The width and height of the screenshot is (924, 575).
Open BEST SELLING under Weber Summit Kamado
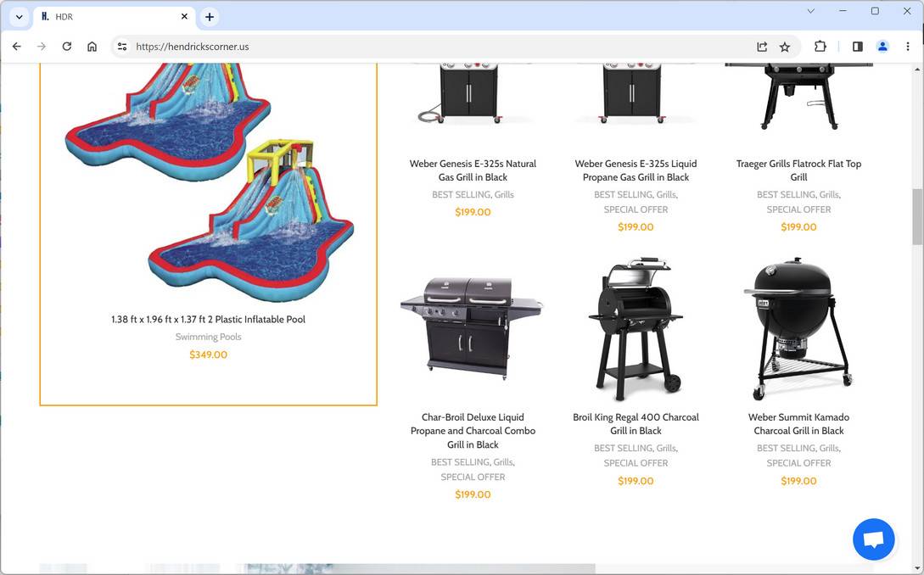786,449
